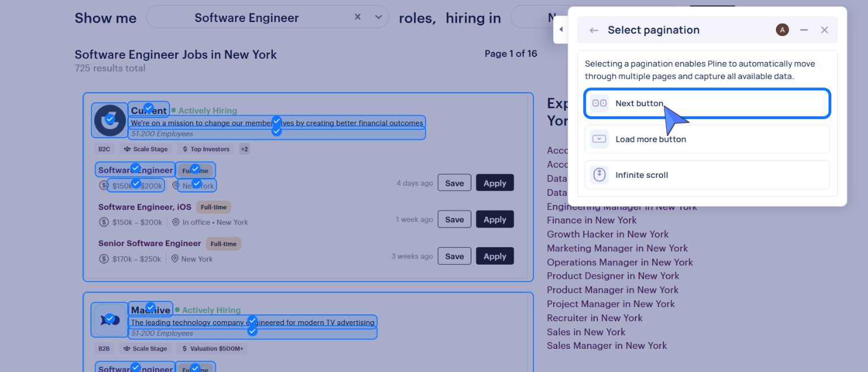Click the back arrow in Select pagination panel
868x372 pixels.
[x=593, y=30]
